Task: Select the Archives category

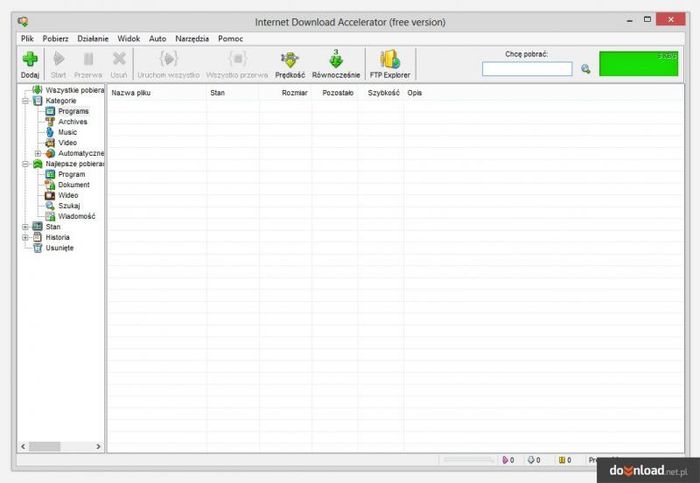Action: (72, 121)
